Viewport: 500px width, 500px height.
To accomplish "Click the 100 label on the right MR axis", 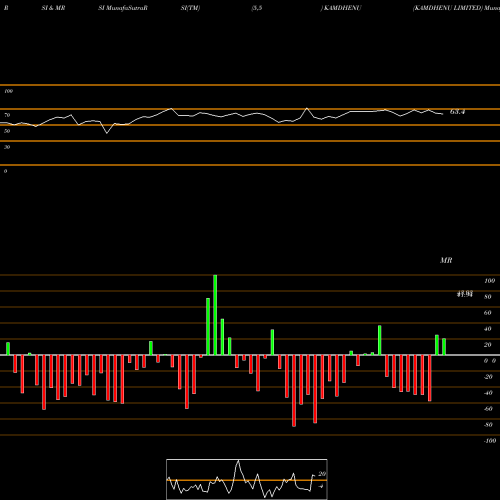I will (x=489, y=281).
